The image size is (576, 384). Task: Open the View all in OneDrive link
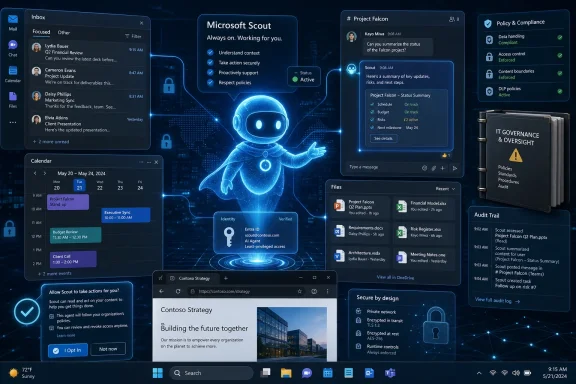pyautogui.click(x=395, y=277)
